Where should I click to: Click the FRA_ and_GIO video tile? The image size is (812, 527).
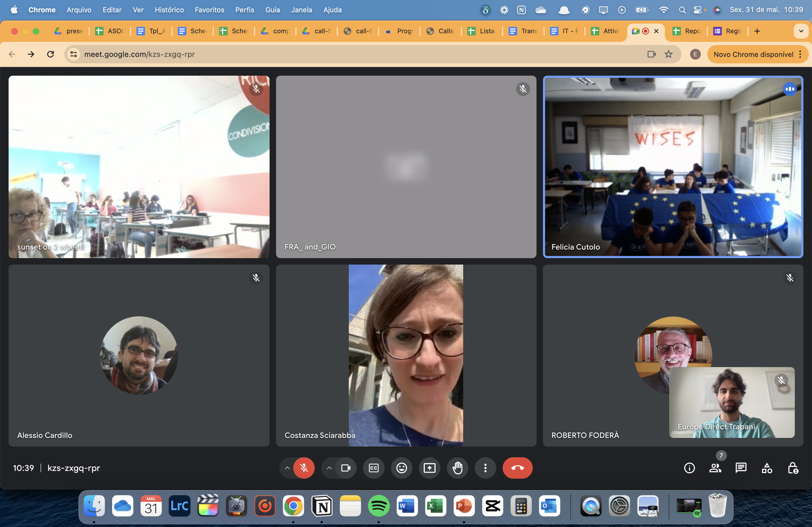pos(406,167)
